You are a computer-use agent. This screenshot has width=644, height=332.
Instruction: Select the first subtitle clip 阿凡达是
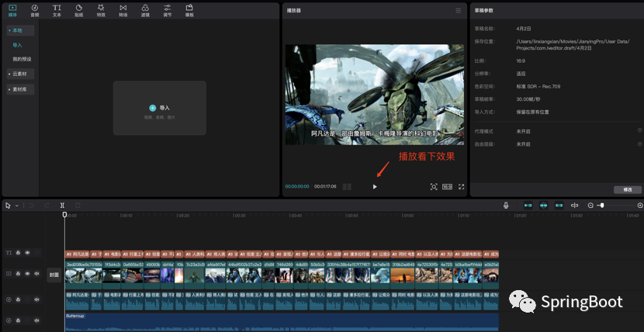tap(78, 254)
